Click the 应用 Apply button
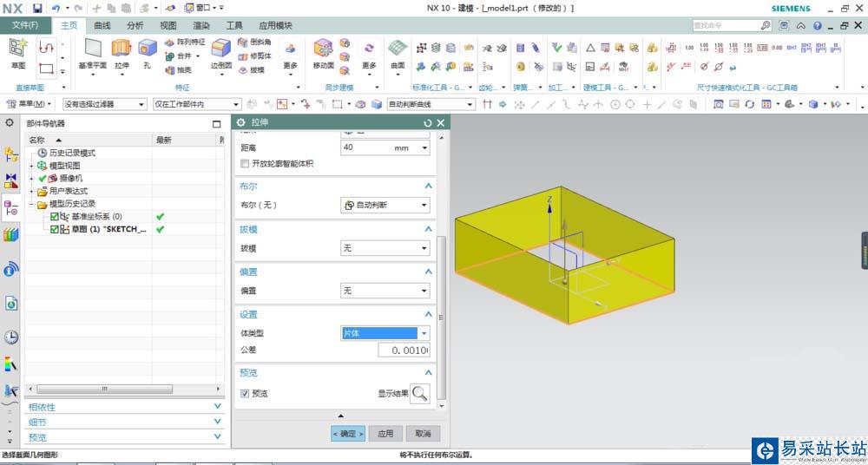 [x=385, y=434]
